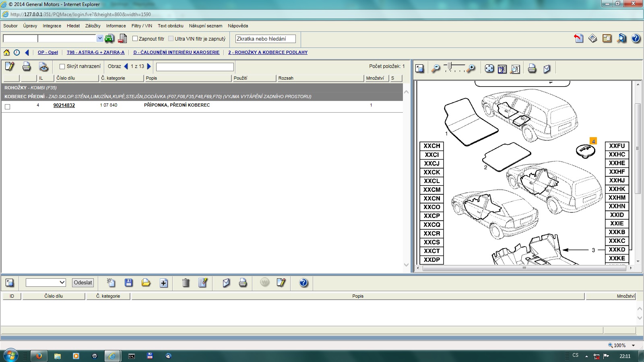
Task: Delete with the trash can icon
Action: (x=186, y=283)
